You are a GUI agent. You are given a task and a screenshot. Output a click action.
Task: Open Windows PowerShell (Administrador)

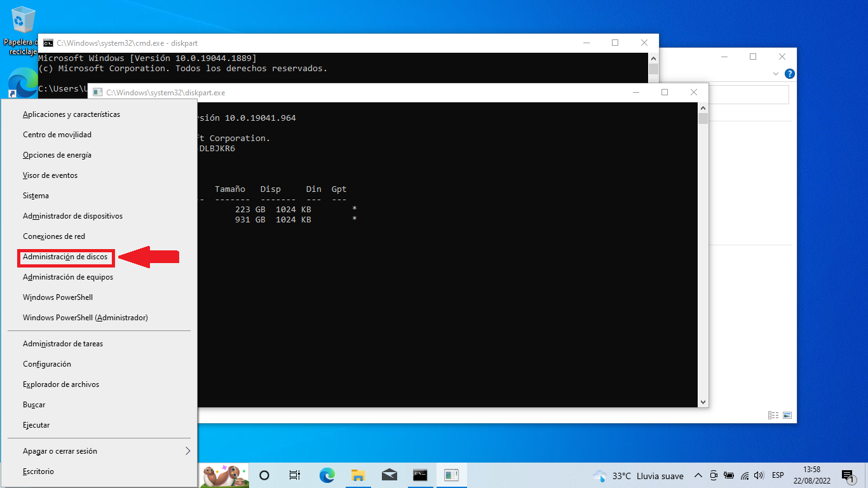[85, 318]
